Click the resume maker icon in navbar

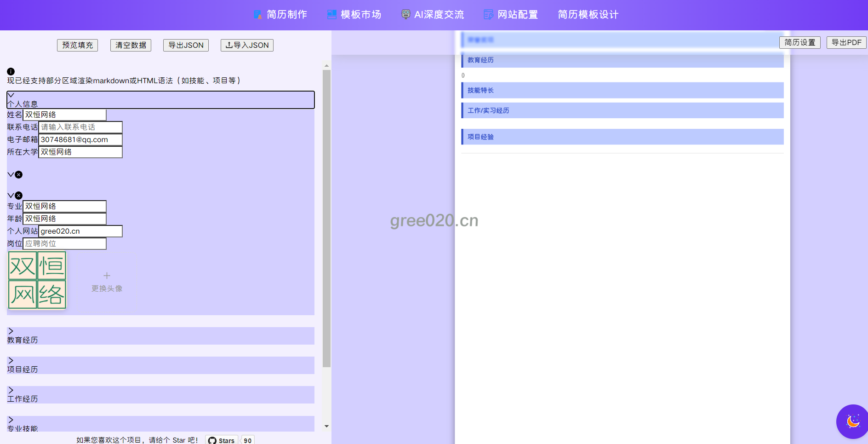pos(257,15)
